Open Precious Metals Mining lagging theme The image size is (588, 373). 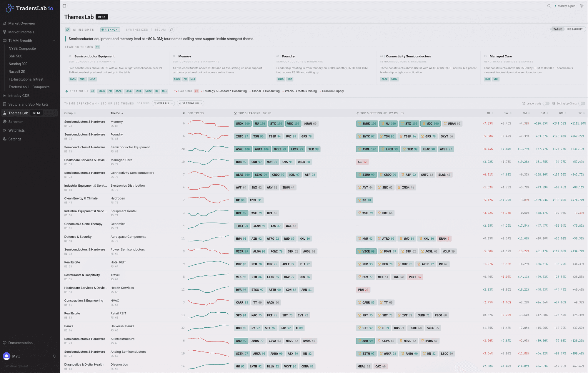(x=301, y=91)
